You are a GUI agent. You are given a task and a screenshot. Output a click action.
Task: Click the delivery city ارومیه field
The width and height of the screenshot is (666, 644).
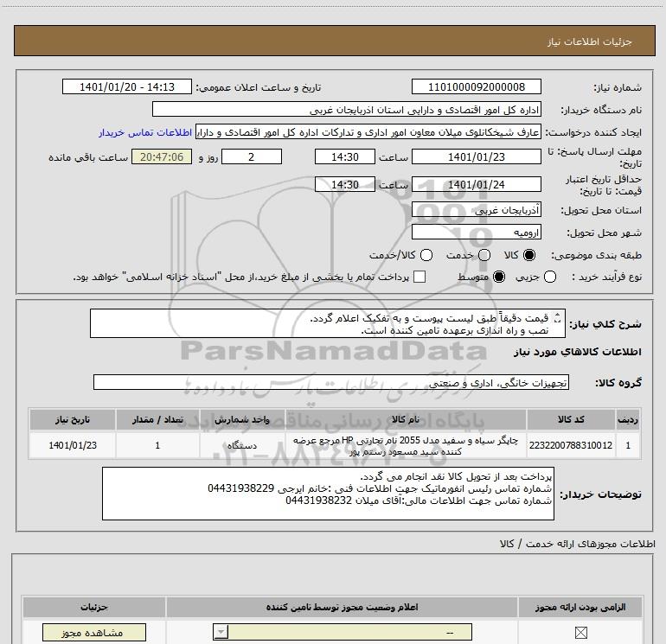[476, 233]
